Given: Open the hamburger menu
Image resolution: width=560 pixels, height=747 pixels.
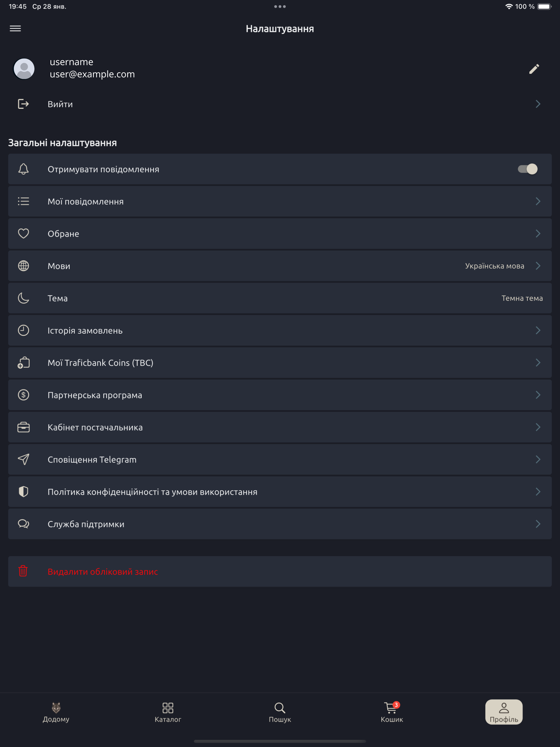Looking at the screenshot, I should tap(15, 29).
